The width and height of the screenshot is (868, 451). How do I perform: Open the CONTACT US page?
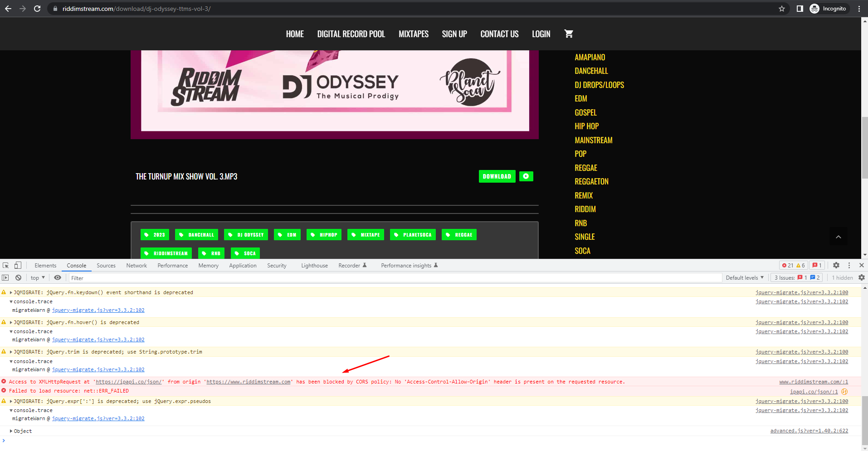(x=499, y=34)
